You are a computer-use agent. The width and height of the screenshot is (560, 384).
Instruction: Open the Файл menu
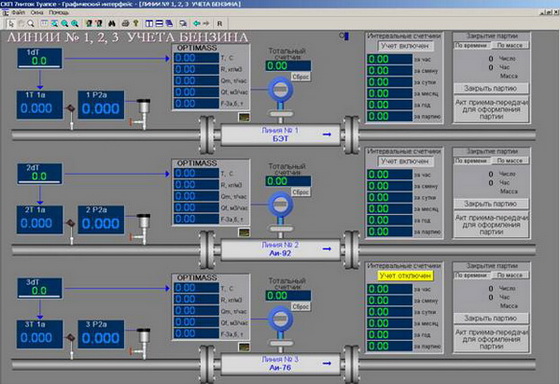[x=18, y=13]
